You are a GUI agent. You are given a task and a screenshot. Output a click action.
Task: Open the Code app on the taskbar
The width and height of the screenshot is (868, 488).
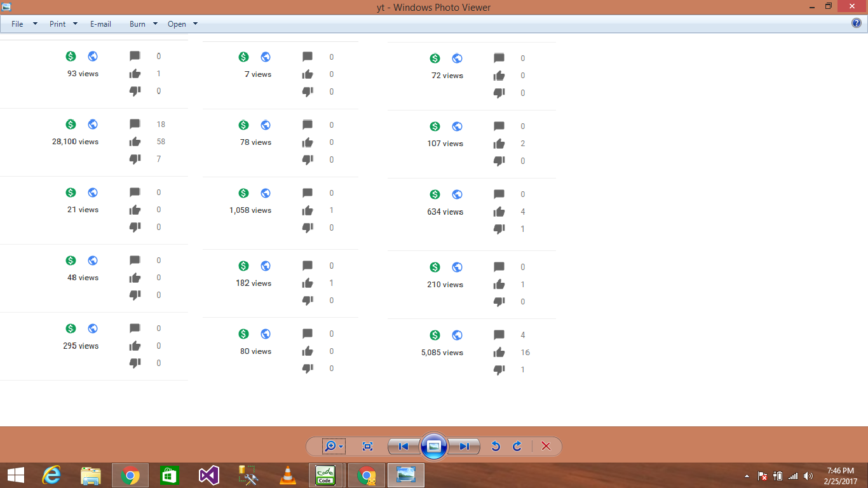coord(326,475)
